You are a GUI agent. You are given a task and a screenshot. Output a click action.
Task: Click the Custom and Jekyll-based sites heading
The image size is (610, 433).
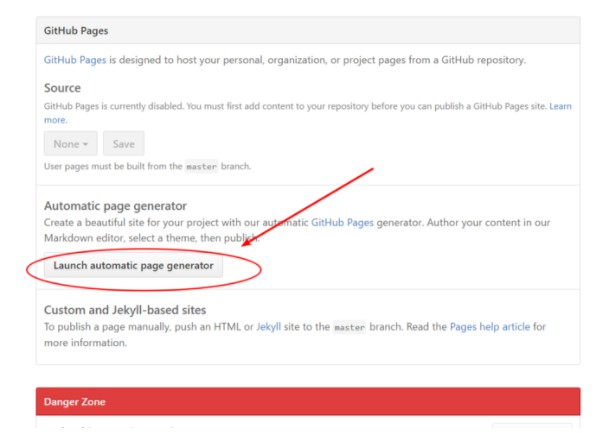coord(139,310)
